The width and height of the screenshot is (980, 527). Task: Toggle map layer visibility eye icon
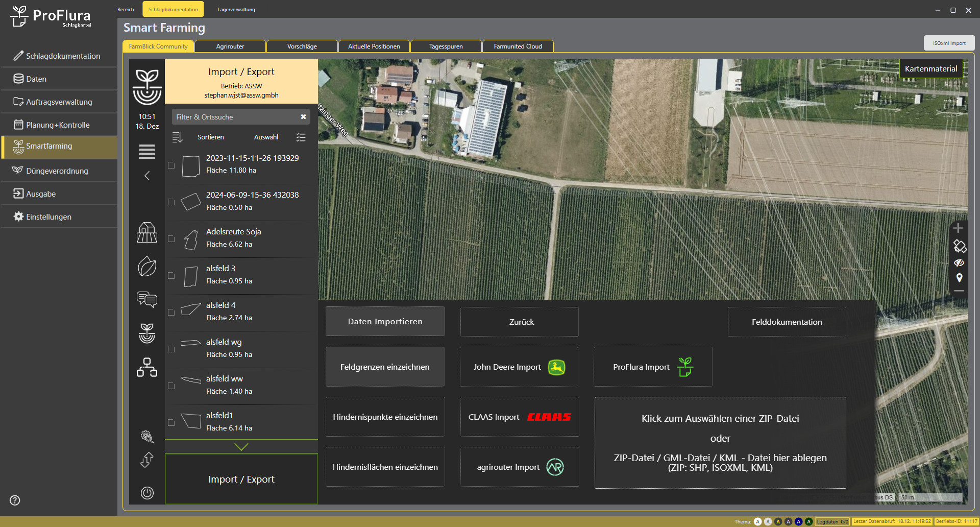pos(959,263)
